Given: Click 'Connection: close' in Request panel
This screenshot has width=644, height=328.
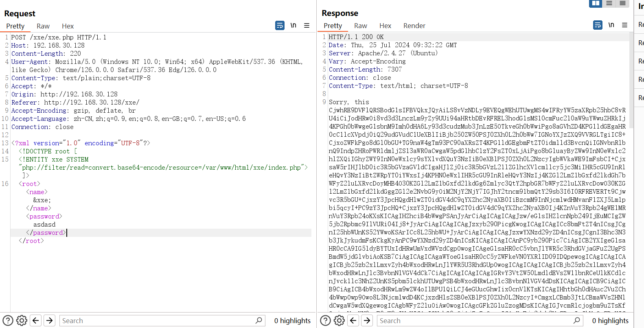Looking at the screenshot, I should (42, 127).
